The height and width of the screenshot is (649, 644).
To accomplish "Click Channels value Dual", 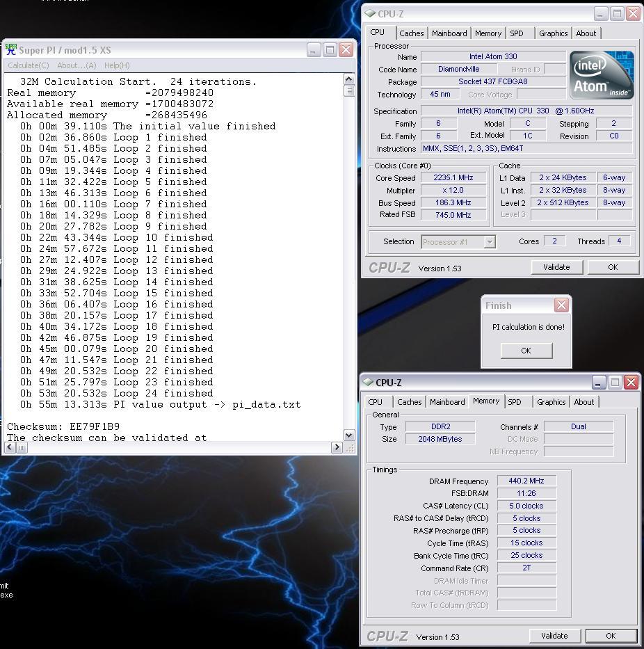I will pyautogui.click(x=578, y=426).
